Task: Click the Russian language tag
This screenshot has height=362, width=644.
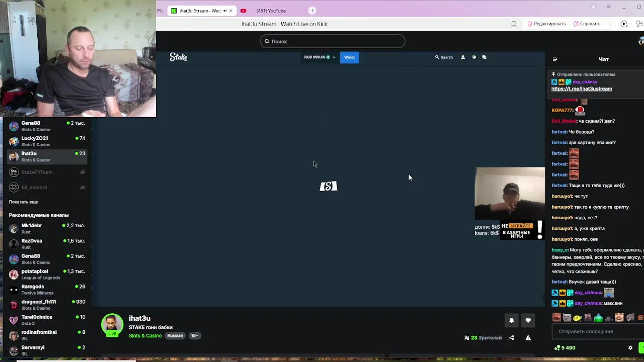Action: click(175, 336)
